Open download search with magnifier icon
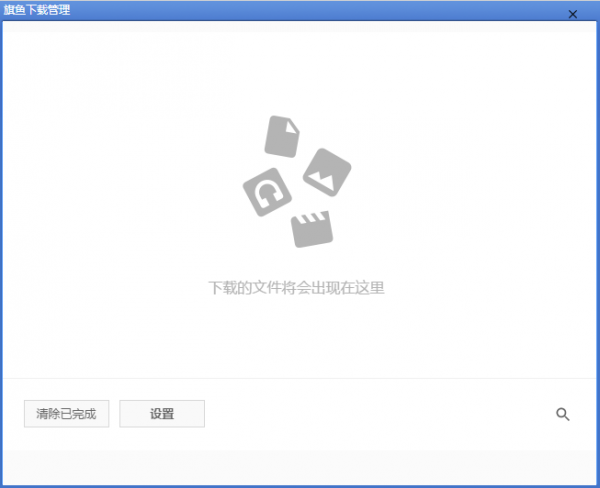The image size is (600, 488). 563,414
